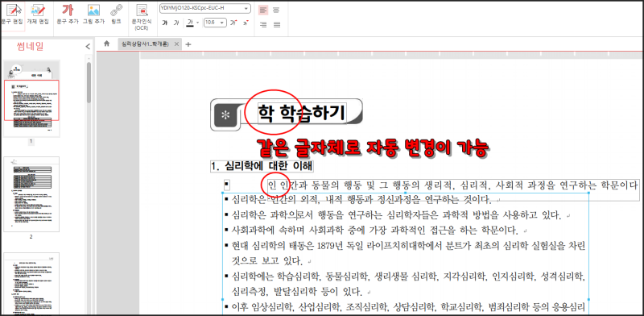Close the 심리상담사1 document tab
This screenshot has height=316, width=644.
176,44
